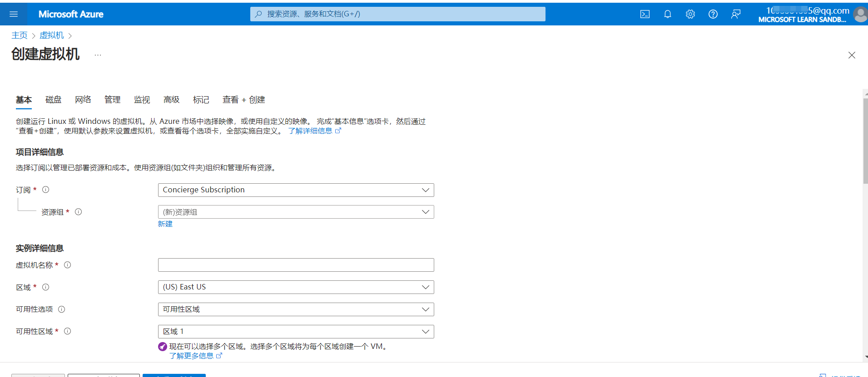Image resolution: width=868 pixels, height=377 pixels.
Task: Show info tooltip for 可用性区域
Action: click(67, 331)
